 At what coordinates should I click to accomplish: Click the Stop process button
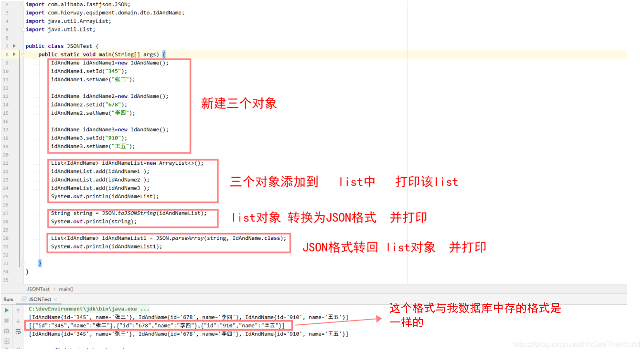[7, 321]
